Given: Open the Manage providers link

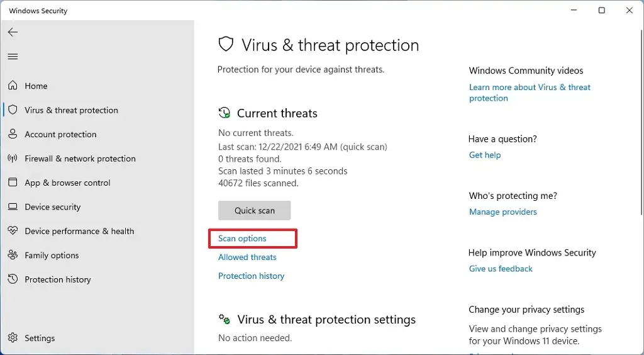Looking at the screenshot, I should [x=502, y=212].
